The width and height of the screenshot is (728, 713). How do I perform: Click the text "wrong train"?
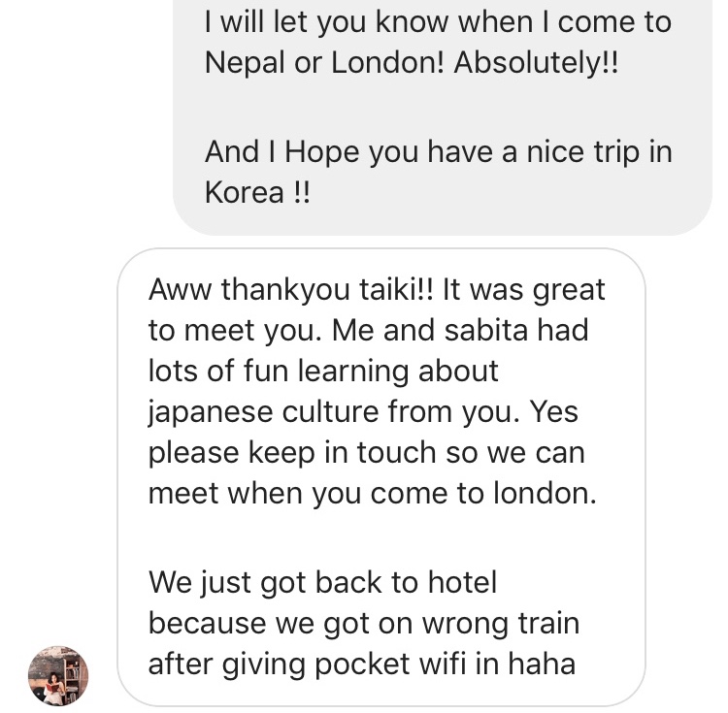[501, 623]
